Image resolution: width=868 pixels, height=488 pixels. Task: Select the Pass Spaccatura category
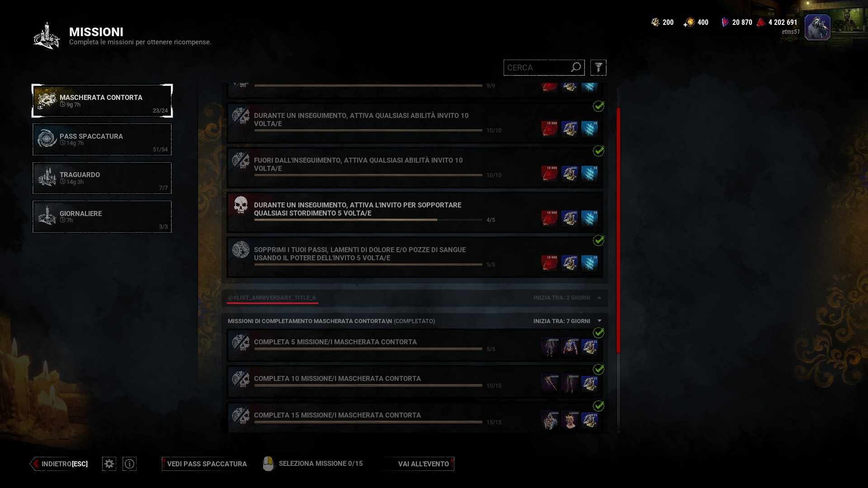click(102, 139)
